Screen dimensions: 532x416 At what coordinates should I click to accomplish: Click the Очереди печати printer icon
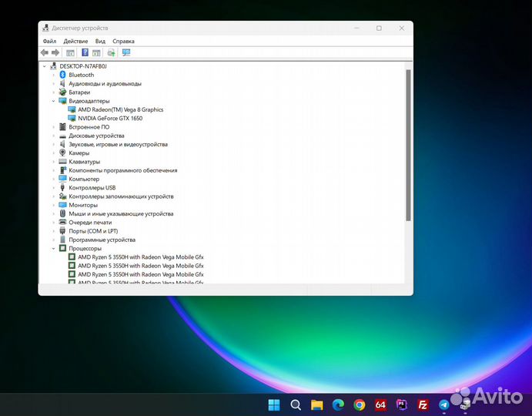click(x=62, y=222)
